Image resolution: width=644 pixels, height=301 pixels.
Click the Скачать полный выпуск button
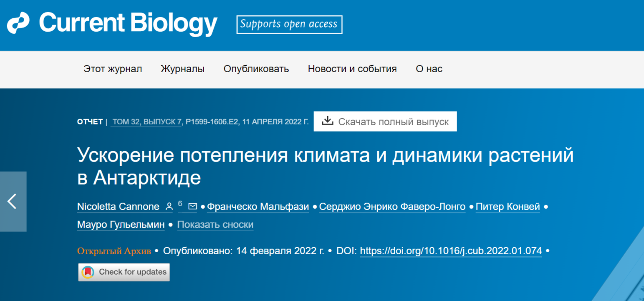(x=385, y=121)
